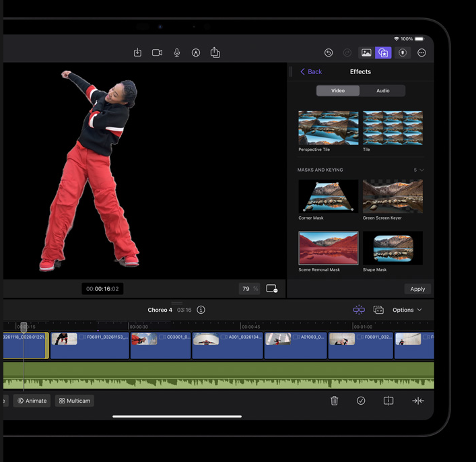Toggle the inspector icon
476x462 pixels.
pyautogui.click(x=403, y=53)
